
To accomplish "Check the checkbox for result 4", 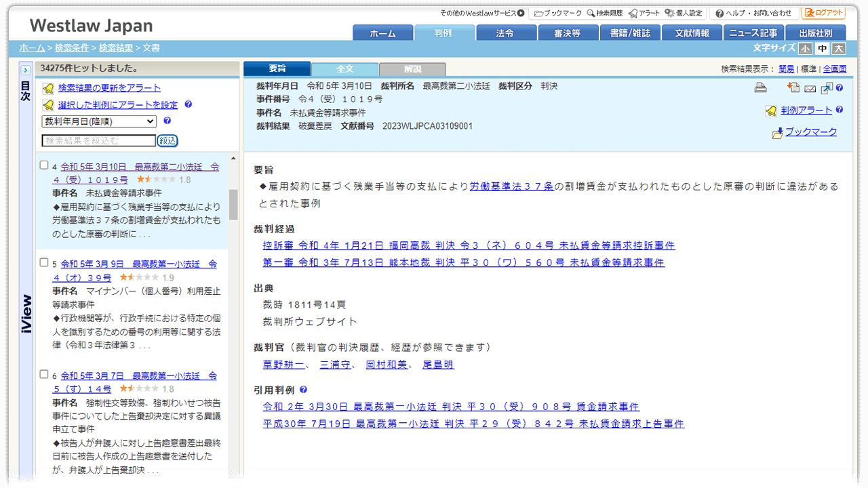I will [43, 165].
